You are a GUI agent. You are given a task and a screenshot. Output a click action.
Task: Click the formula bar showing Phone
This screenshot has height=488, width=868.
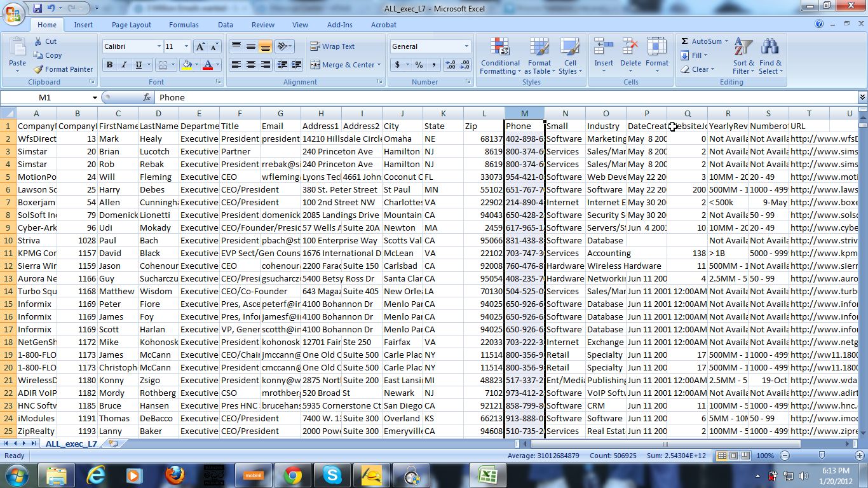(x=506, y=97)
